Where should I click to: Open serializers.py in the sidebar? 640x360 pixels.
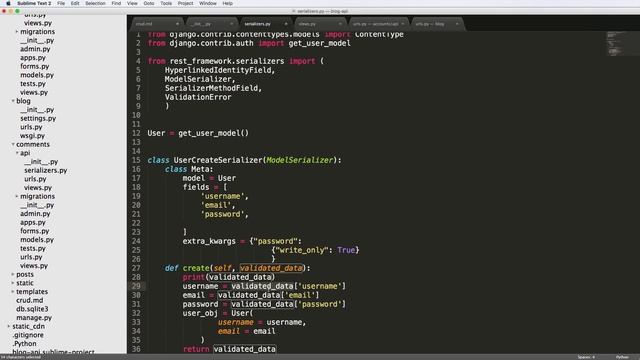click(45, 170)
